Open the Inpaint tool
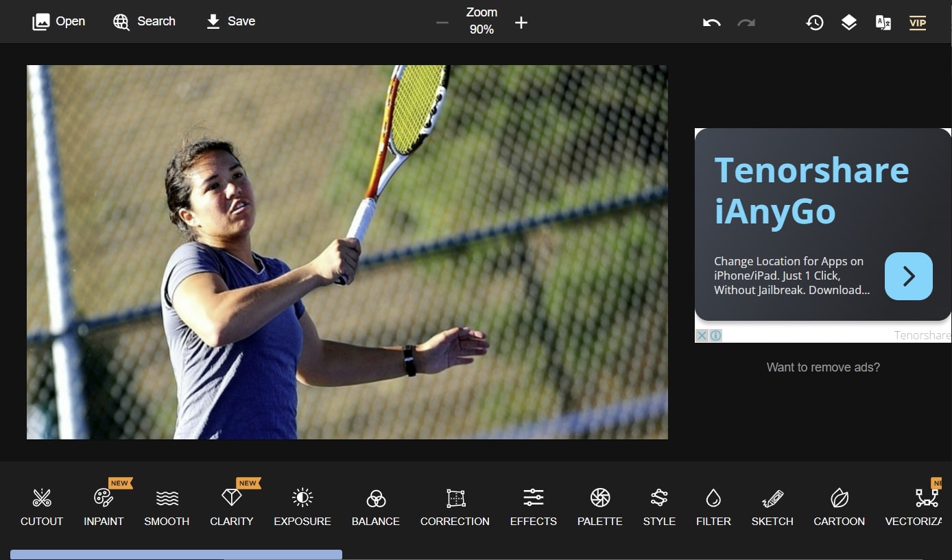Image resolution: width=952 pixels, height=560 pixels. 104,507
